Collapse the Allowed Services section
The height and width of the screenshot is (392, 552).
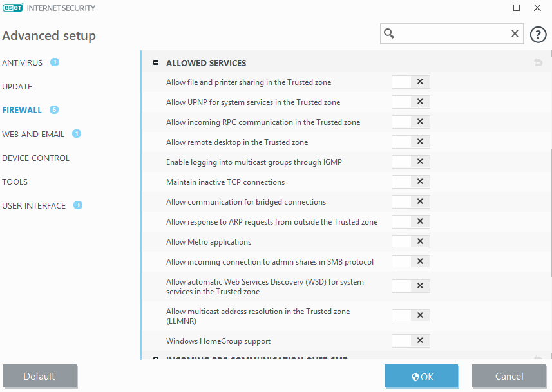[x=156, y=63]
